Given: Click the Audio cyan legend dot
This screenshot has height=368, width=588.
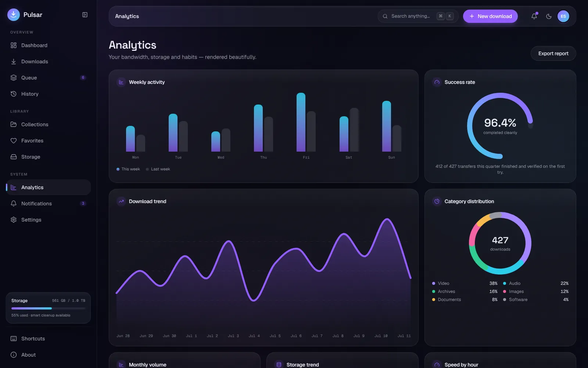Looking at the screenshot, I should [505, 283].
